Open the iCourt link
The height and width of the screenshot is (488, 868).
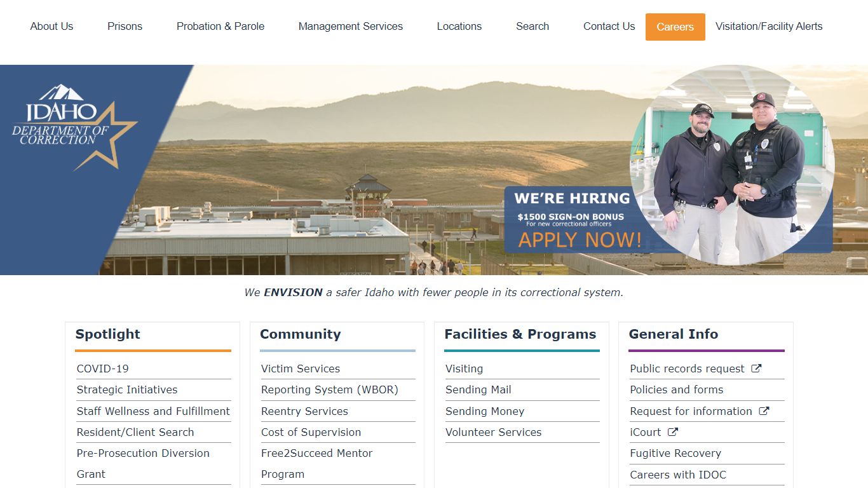click(x=646, y=432)
